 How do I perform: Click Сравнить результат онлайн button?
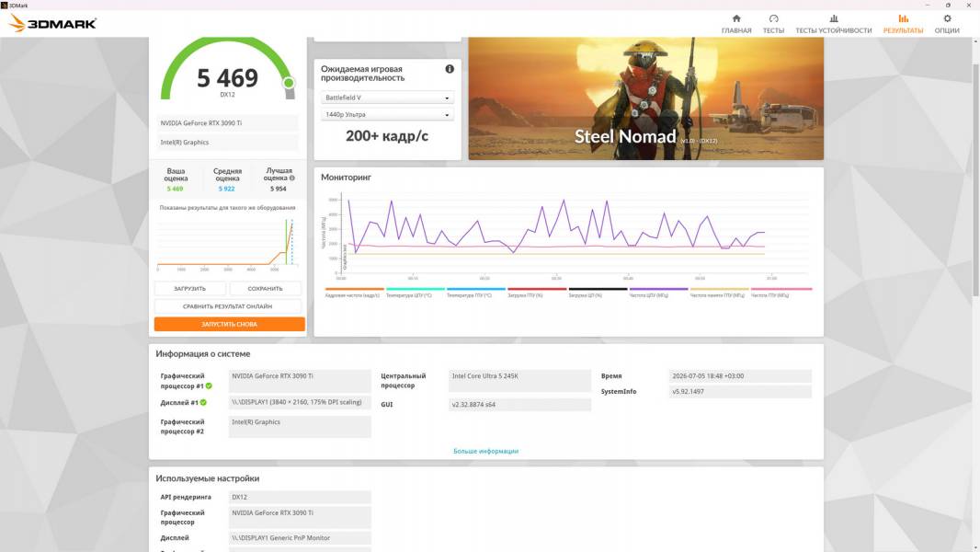coord(227,306)
